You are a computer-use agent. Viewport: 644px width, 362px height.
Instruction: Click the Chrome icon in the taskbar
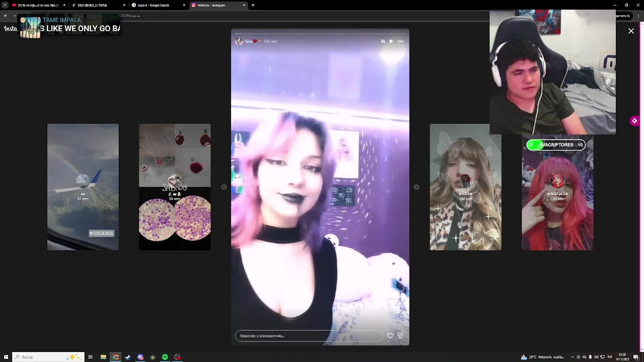coord(116,357)
